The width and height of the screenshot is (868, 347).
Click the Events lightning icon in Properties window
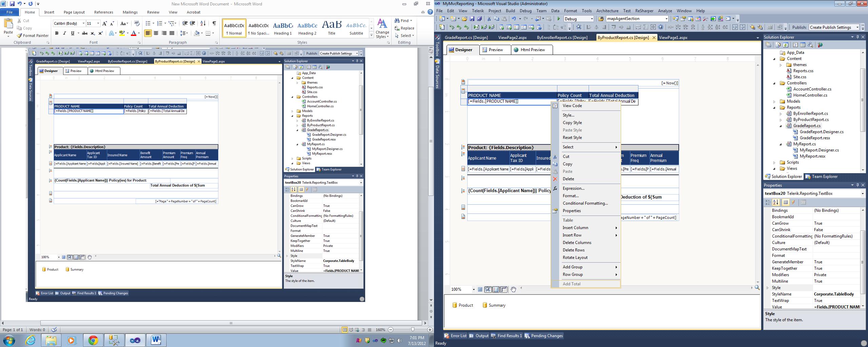point(793,203)
